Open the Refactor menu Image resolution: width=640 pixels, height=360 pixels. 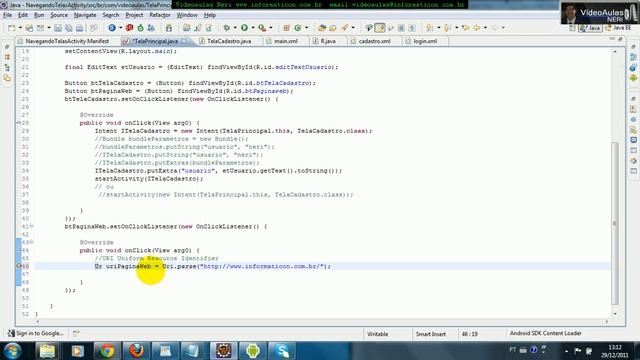click(160, 15)
